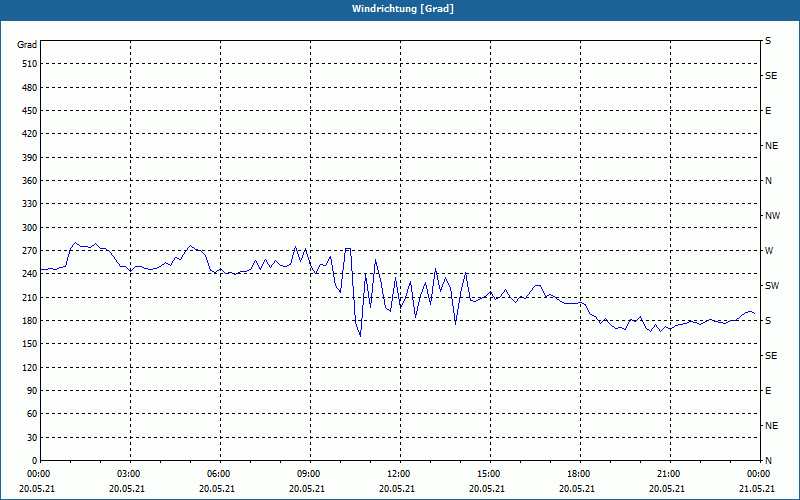Click the 90 y-axis value
This screenshot has height=500, width=800.
[32, 391]
